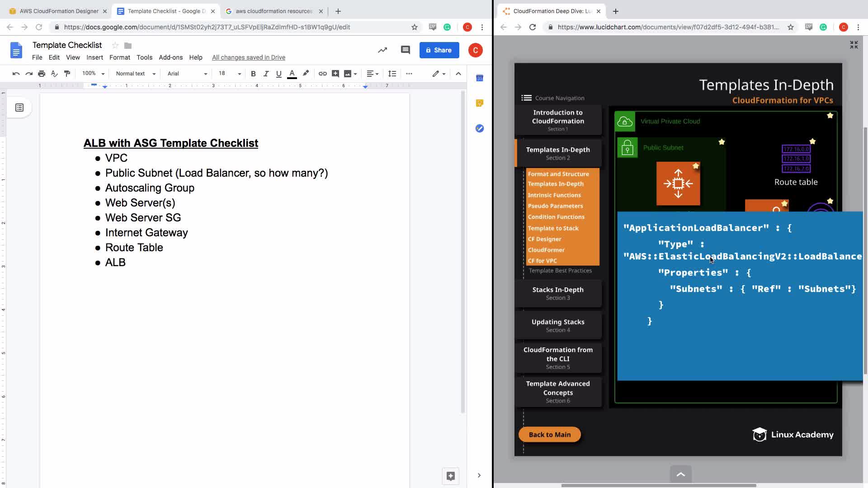Select the Intrinsic Functions course item
868x488 pixels.
(x=554, y=195)
